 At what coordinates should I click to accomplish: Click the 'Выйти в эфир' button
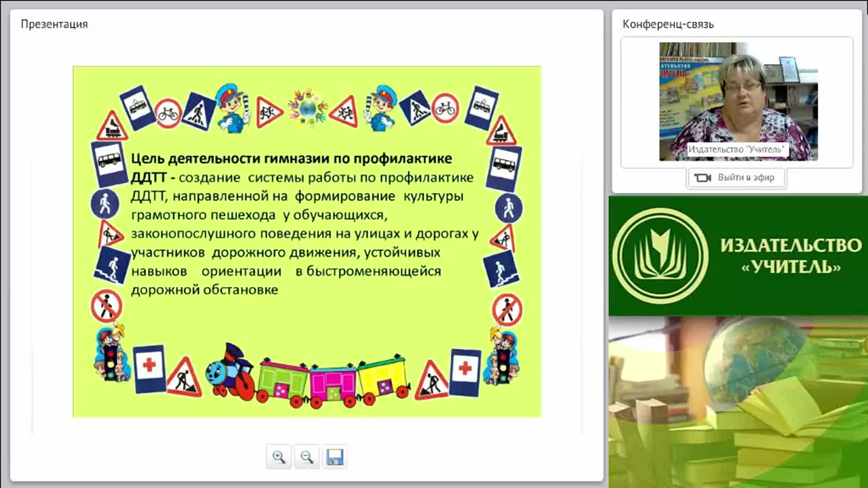pyautogui.click(x=736, y=178)
